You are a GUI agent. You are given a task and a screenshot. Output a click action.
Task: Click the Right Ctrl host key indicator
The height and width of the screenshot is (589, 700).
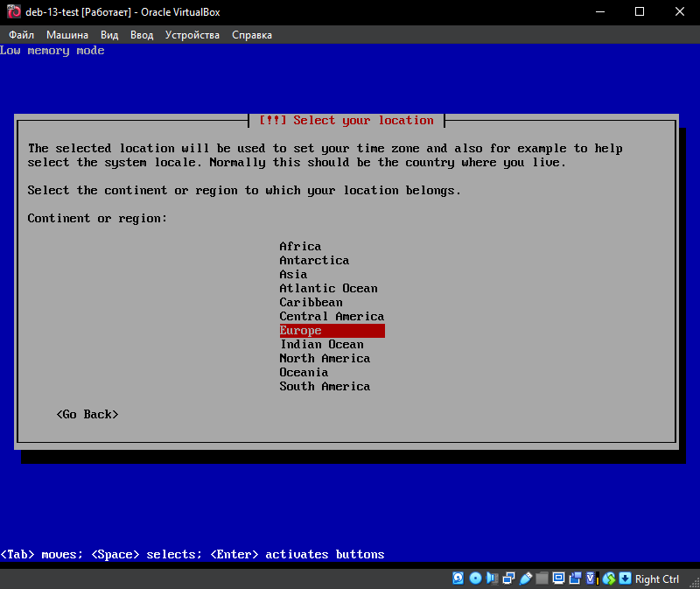pyautogui.click(x=657, y=578)
